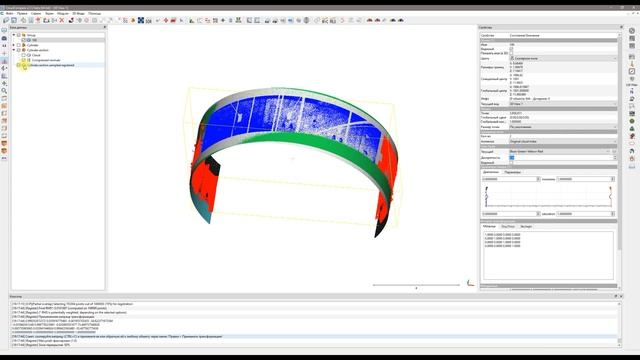Close the Properties panel
The width and height of the screenshot is (640, 360).
(621, 27)
